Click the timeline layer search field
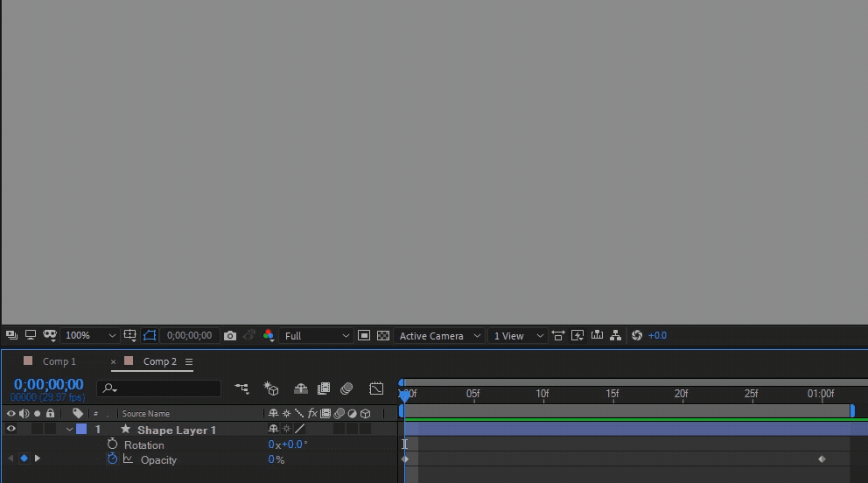This screenshot has height=483, width=868. coord(159,388)
